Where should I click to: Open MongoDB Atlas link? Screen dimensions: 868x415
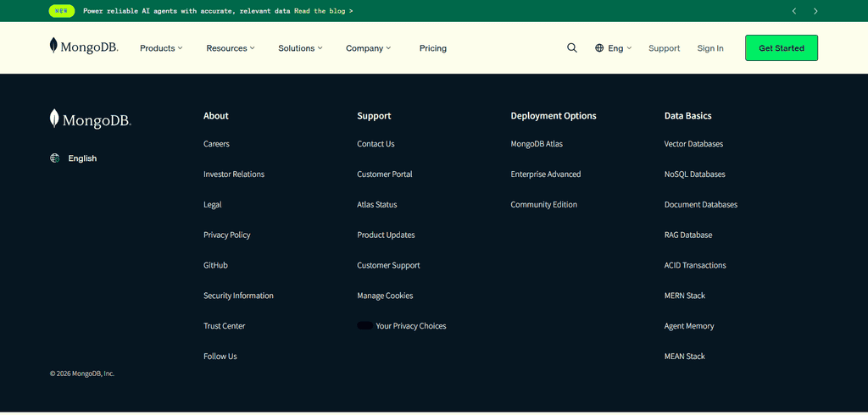pyautogui.click(x=537, y=144)
